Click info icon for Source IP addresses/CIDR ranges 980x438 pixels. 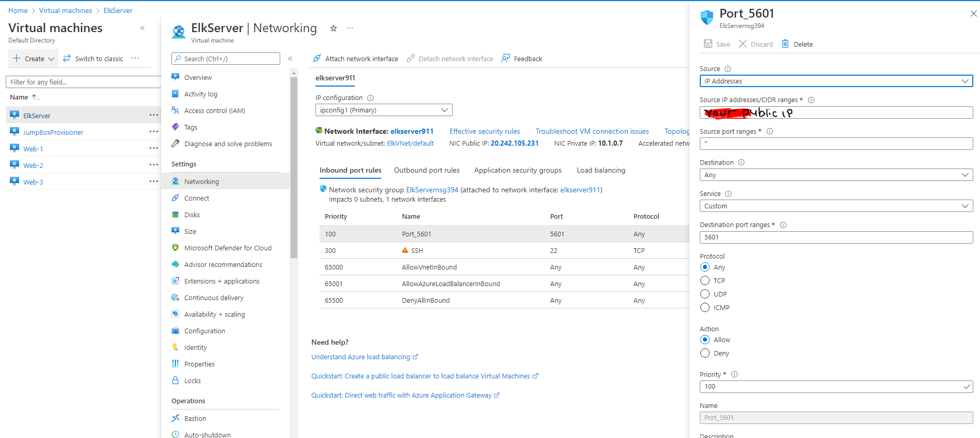pyautogui.click(x=811, y=100)
